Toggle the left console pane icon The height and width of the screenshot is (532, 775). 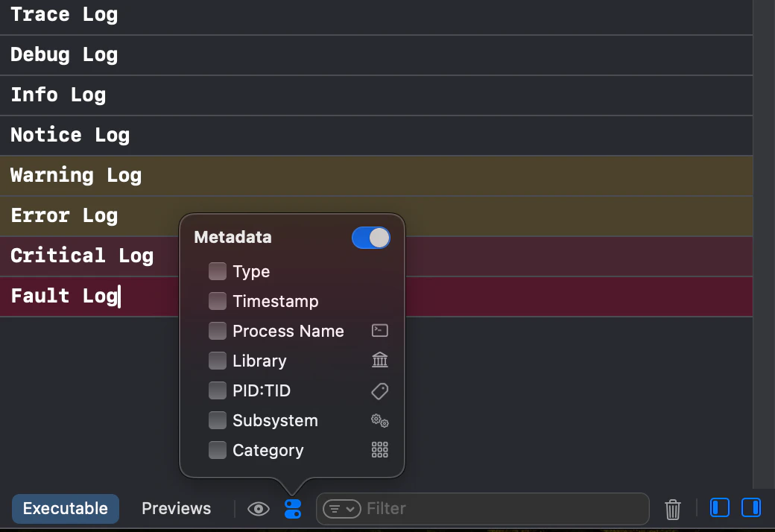tap(720, 507)
